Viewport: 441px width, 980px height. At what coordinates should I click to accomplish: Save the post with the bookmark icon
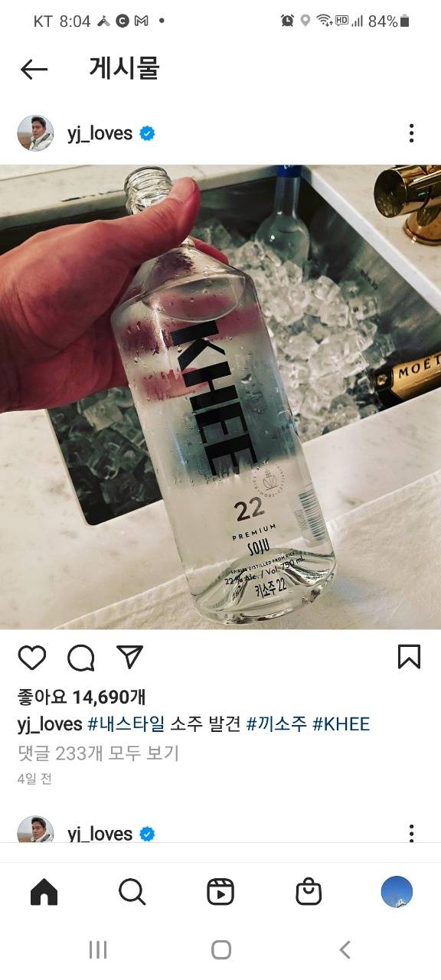[x=409, y=657]
